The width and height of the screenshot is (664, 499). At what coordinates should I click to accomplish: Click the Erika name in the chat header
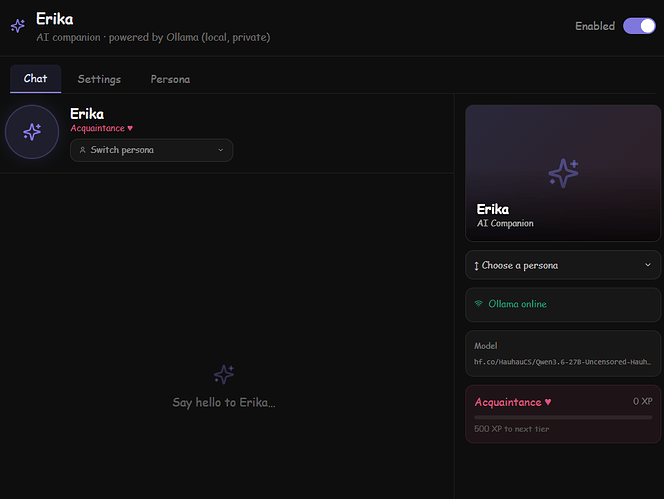pyautogui.click(x=87, y=114)
